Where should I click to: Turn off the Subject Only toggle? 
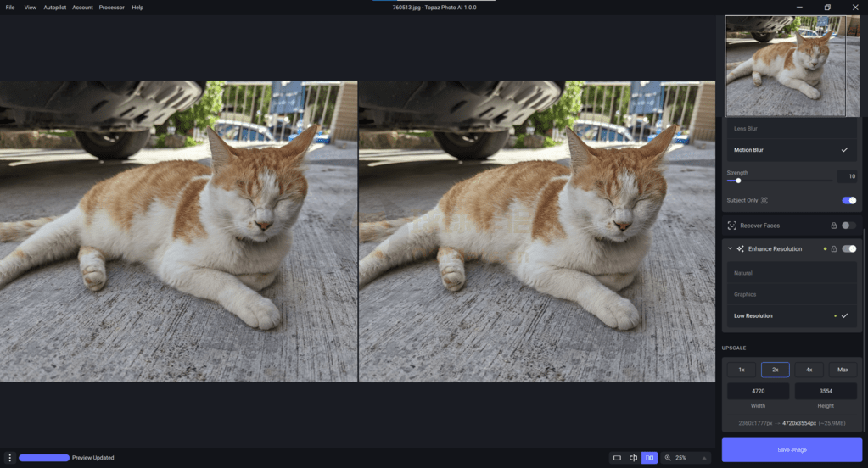[848, 201]
